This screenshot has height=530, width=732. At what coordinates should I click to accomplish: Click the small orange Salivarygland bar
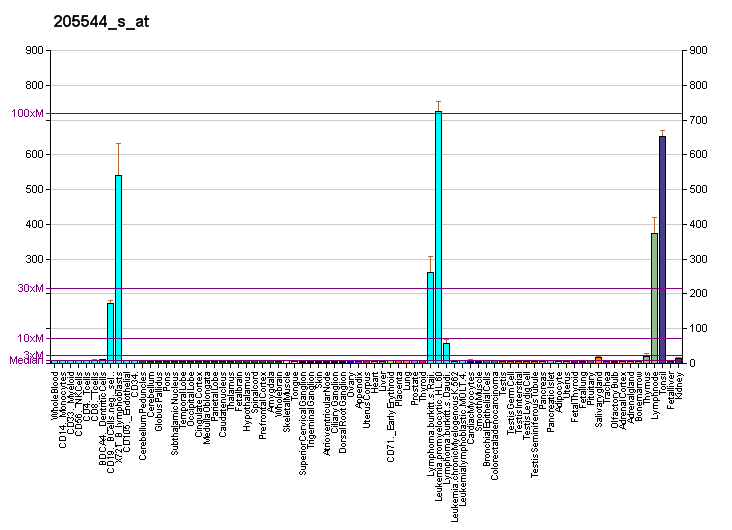pos(598,360)
